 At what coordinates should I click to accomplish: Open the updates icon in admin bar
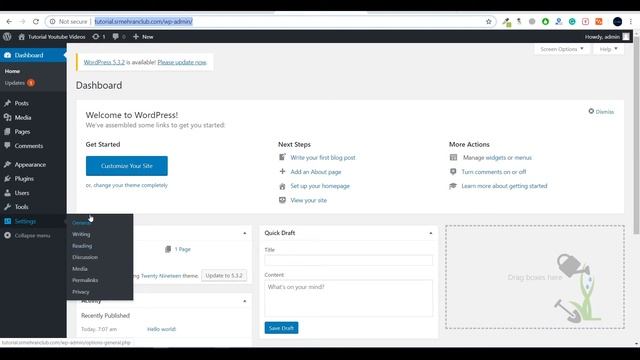point(99,37)
